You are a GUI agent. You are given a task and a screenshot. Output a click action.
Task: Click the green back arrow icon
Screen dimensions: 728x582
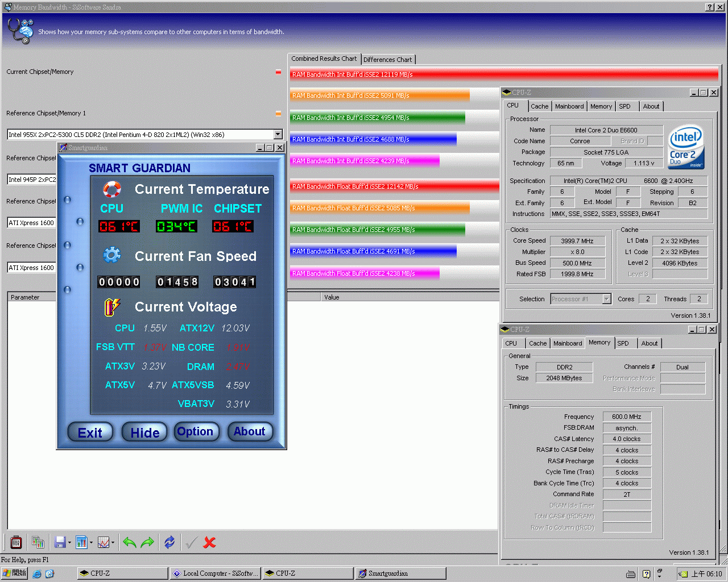pyautogui.click(x=129, y=542)
